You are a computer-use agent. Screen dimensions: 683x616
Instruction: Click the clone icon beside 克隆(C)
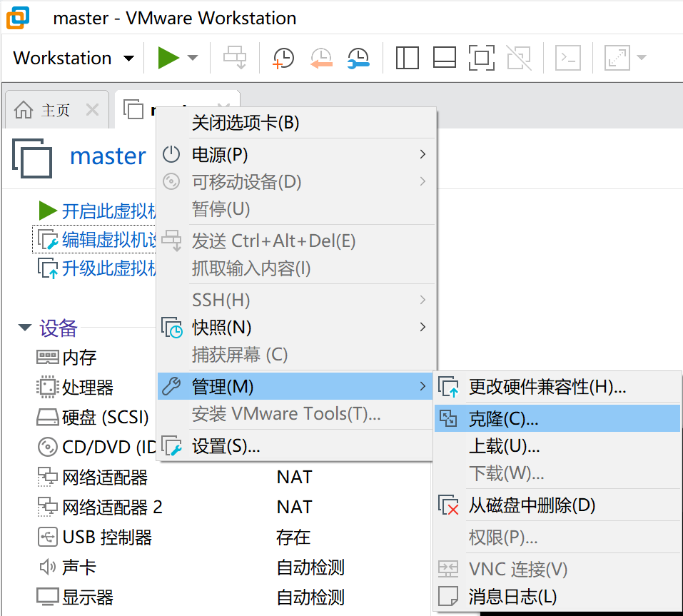coord(447,418)
